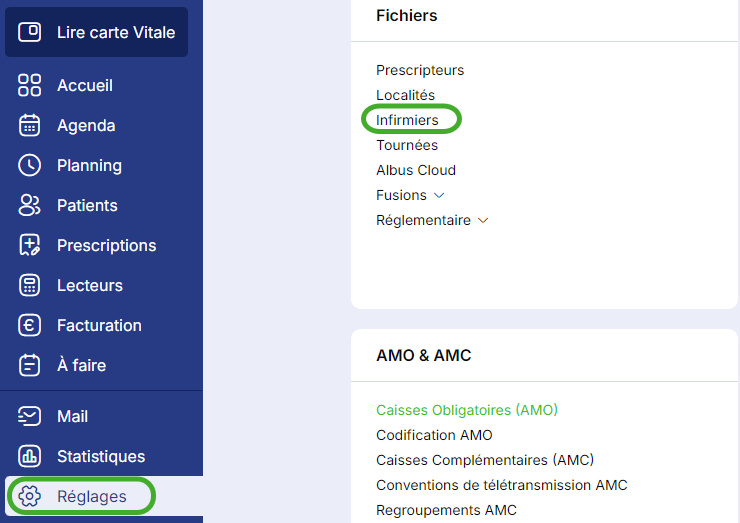Click the Planning clock icon
Viewport: 740px width, 523px height.
(30, 165)
